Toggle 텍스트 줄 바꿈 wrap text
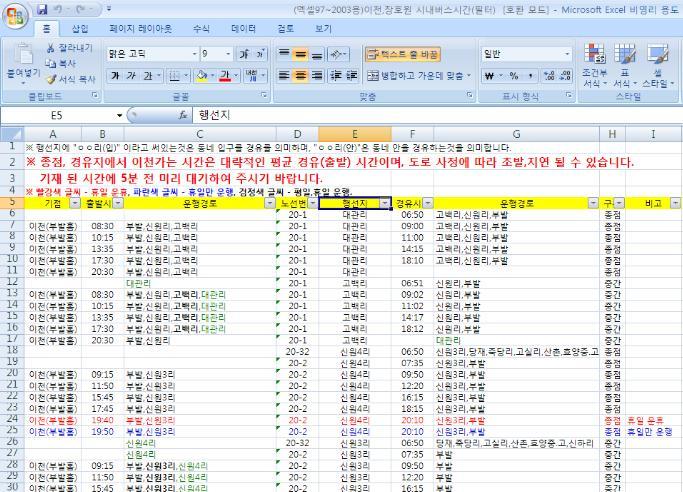Image resolution: width=683 pixels, height=492 pixels. tap(403, 54)
